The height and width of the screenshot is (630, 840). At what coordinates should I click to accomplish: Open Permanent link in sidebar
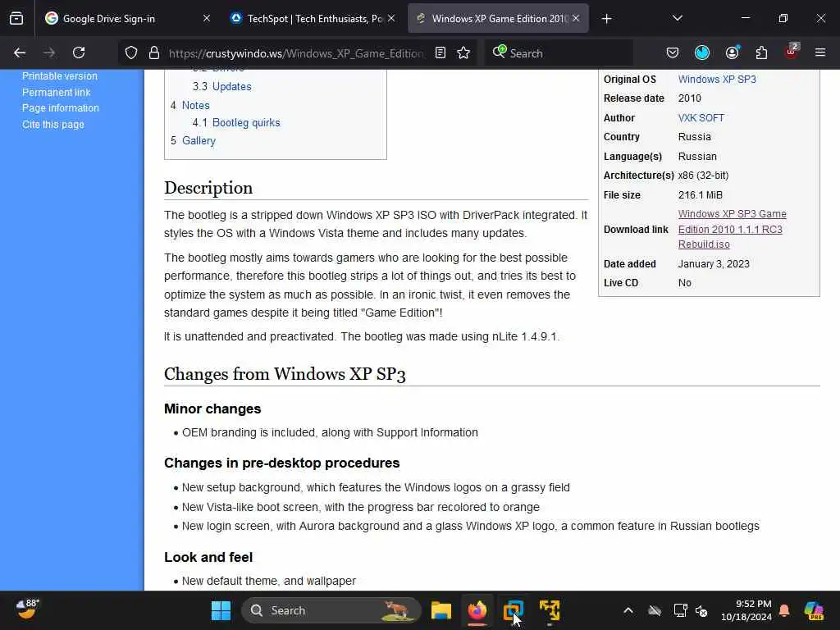tap(57, 92)
